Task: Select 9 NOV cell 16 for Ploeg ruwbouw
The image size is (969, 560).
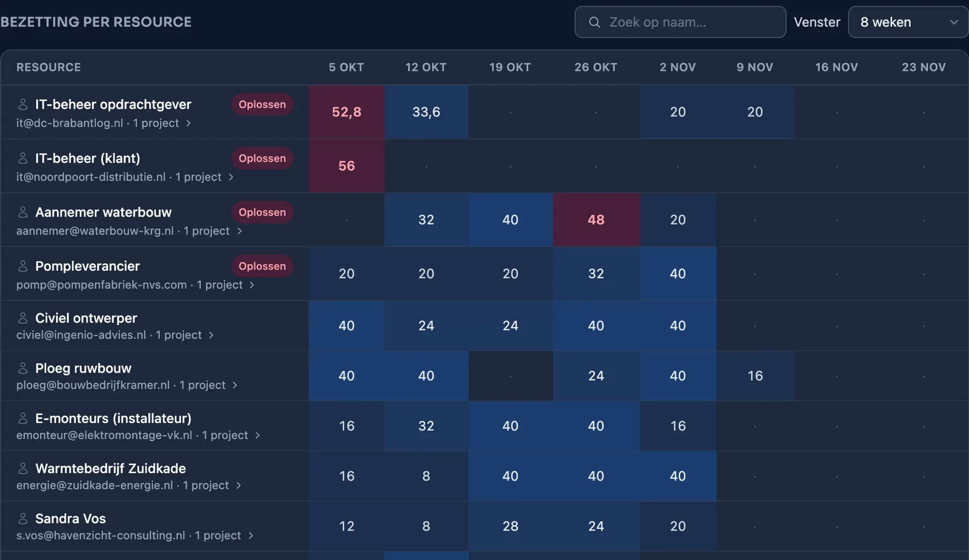Action: (x=755, y=376)
